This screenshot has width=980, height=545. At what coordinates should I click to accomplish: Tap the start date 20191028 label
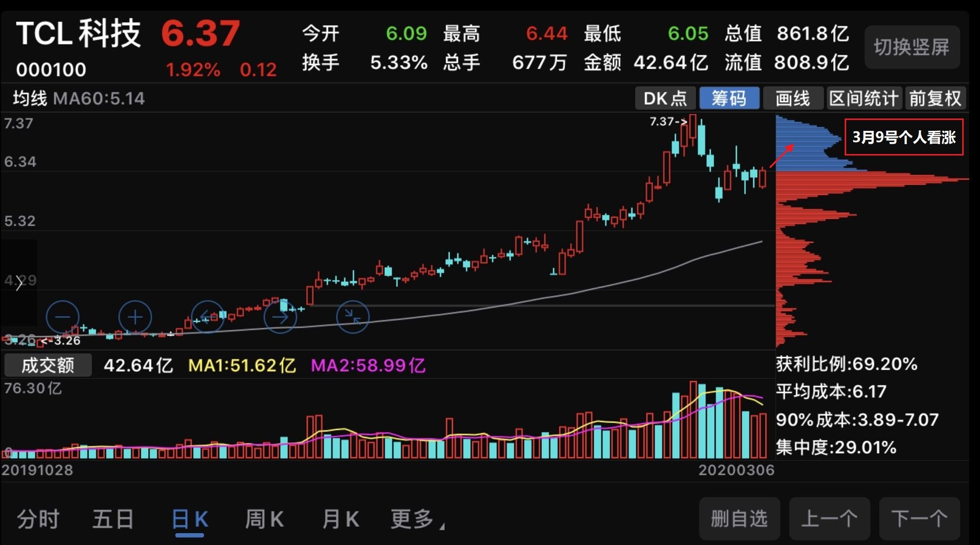pos(37,470)
